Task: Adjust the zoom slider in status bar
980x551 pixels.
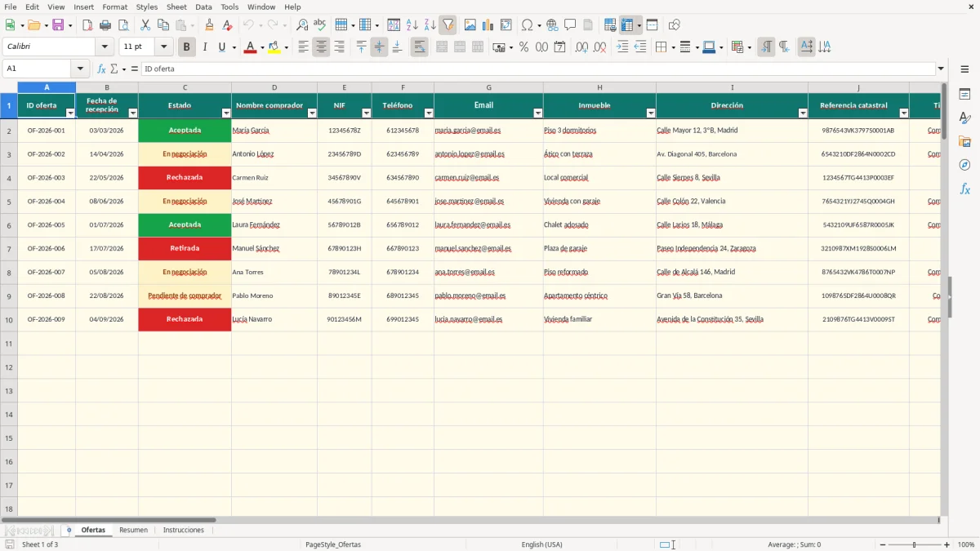Action: click(915, 544)
